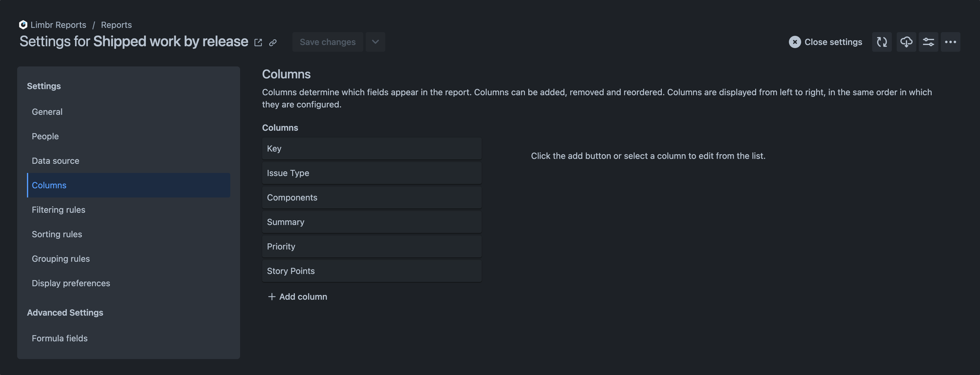Navigate to Reports via the breadcrumb
Viewport: 980px width, 375px height.
pos(116,24)
